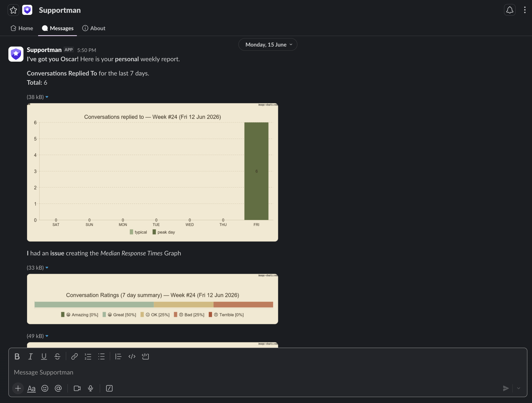Click the 5:50 PM message timestamp

[x=87, y=50]
